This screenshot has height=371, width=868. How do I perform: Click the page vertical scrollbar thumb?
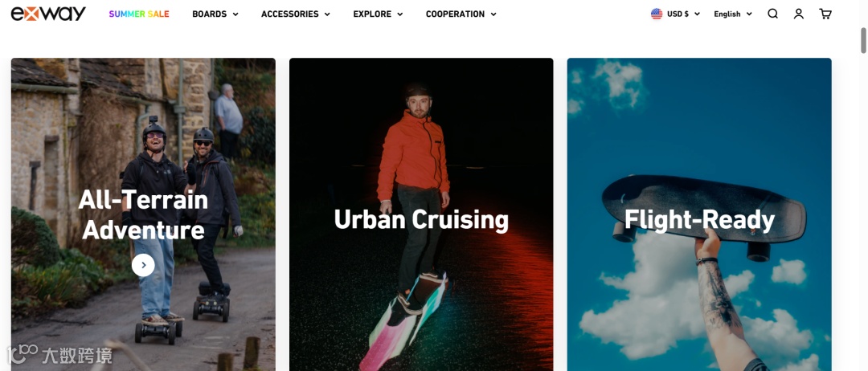863,40
